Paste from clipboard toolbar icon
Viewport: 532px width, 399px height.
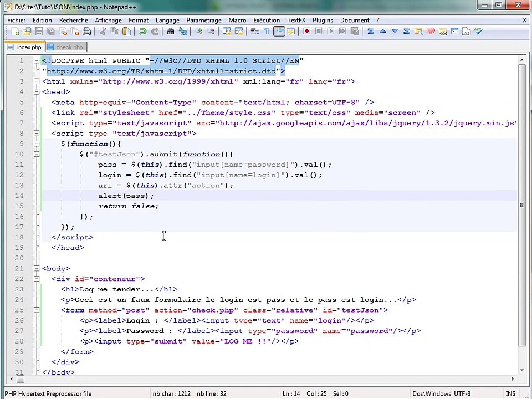pos(126,32)
